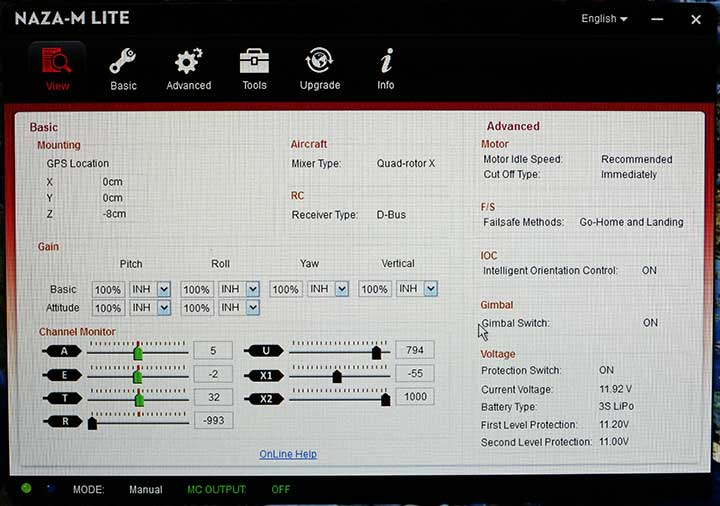The width and height of the screenshot is (720, 506).
Task: Click the channel E label badge
Action: (63, 375)
